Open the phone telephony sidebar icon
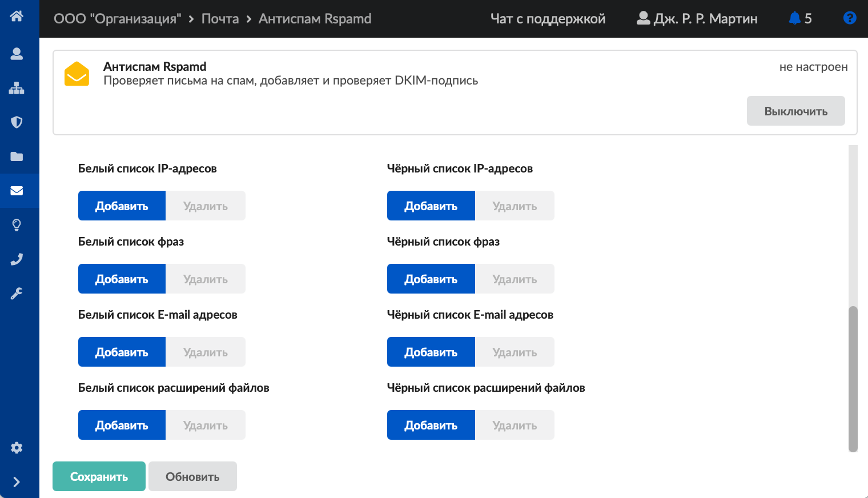This screenshot has height=498, width=868. pyautogui.click(x=17, y=259)
